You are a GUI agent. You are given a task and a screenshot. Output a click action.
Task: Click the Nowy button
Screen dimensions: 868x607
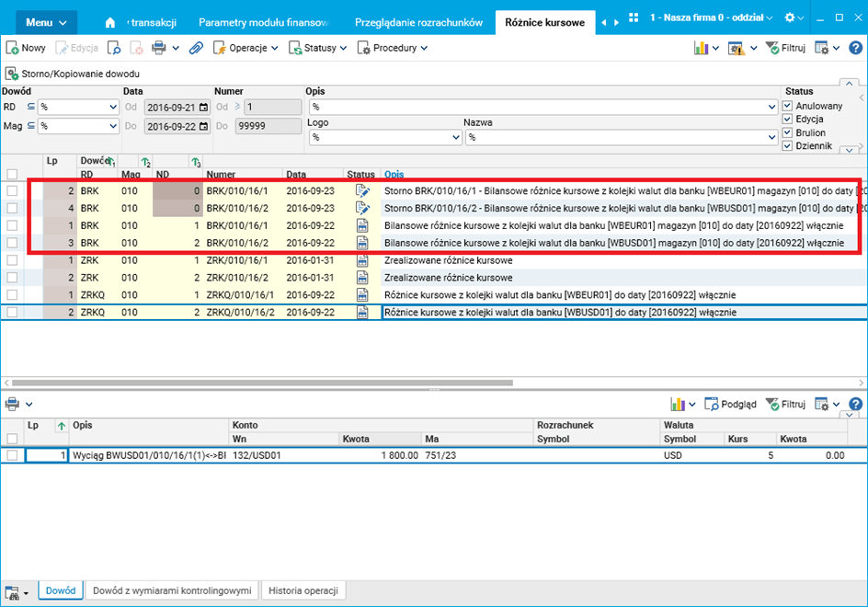(x=26, y=48)
